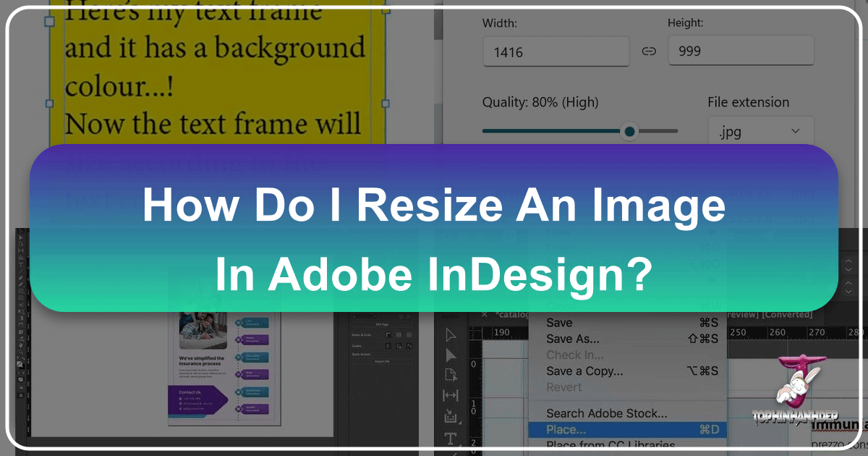
Task: Click the Edit Page button
Action: pyautogui.click(x=382, y=324)
